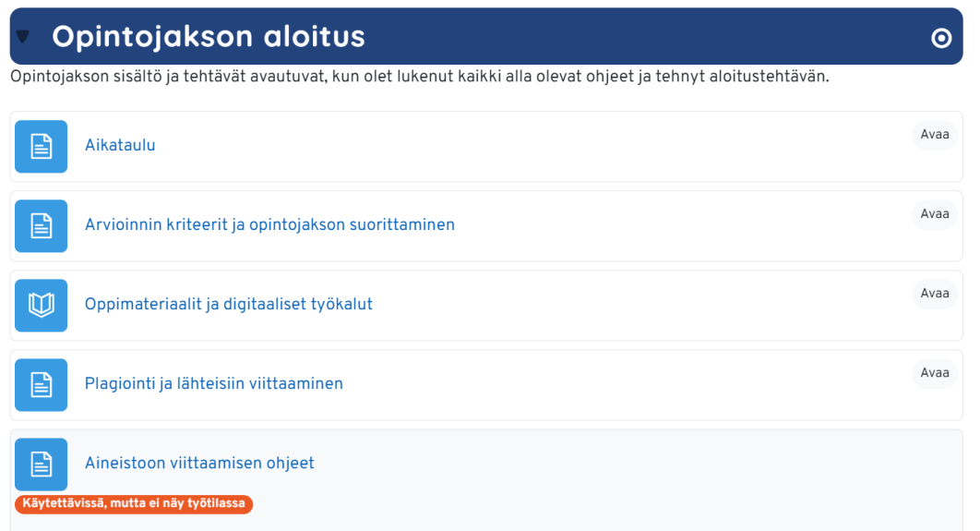Click the Aineistoon viittaamisen ohjeet page icon
The width and height of the screenshot is (980, 531).
[x=42, y=465]
